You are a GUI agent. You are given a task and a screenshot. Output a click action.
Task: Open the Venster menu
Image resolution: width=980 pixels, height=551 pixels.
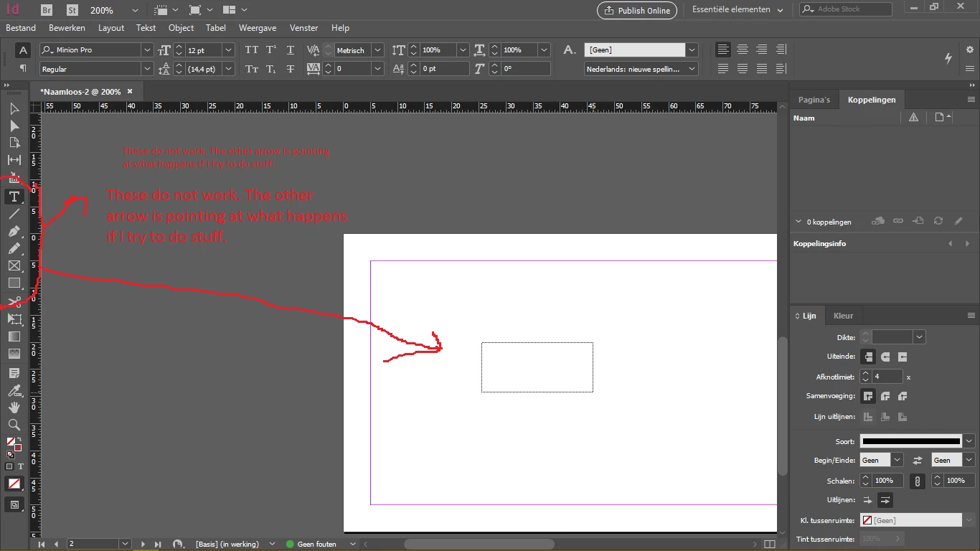pos(304,28)
